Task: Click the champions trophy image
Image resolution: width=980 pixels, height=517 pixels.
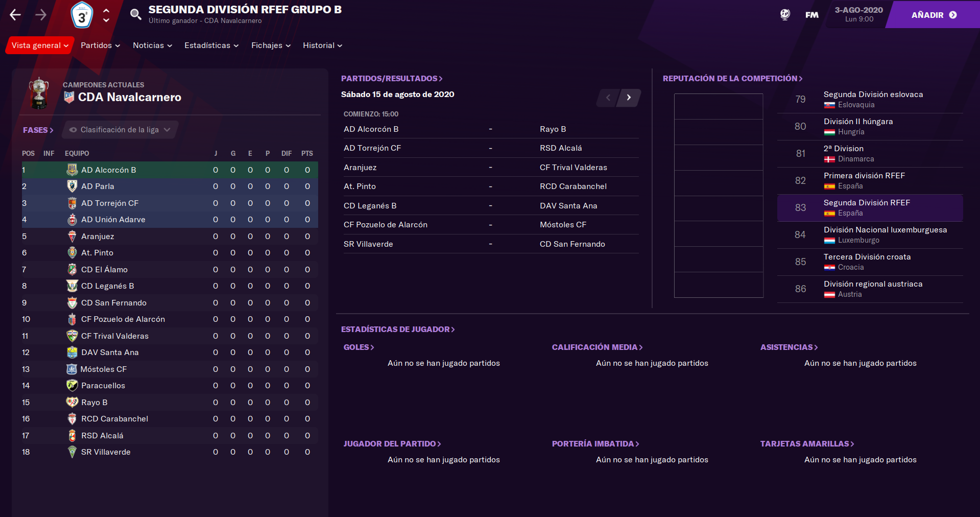Action: pyautogui.click(x=39, y=93)
